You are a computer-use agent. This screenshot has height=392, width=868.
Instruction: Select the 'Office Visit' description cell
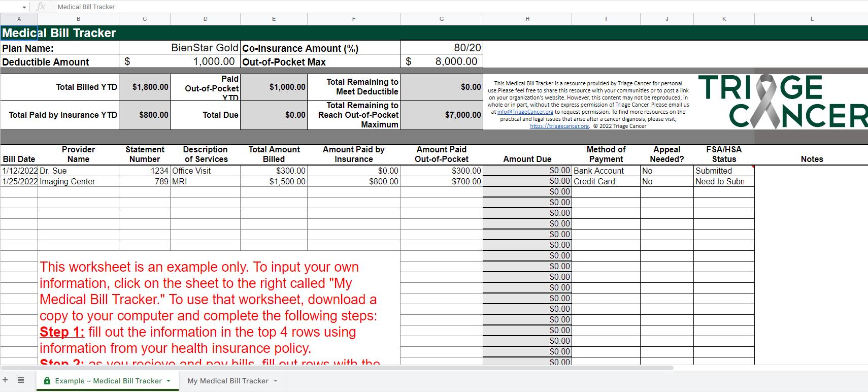tap(206, 171)
